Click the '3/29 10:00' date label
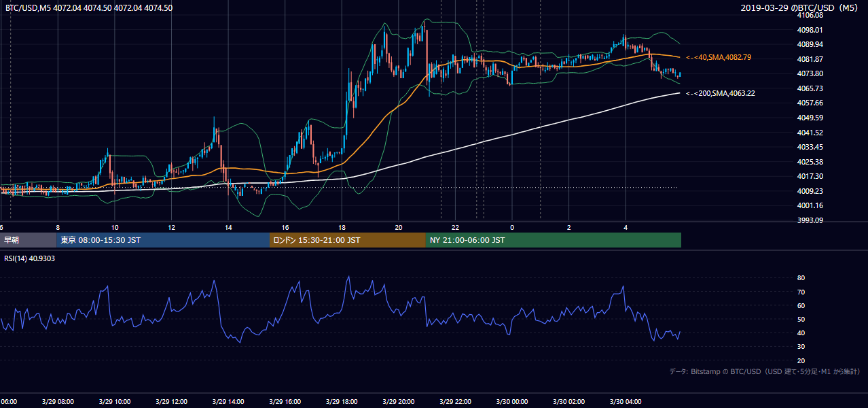Viewport: 868px width, 408px height. (x=114, y=402)
